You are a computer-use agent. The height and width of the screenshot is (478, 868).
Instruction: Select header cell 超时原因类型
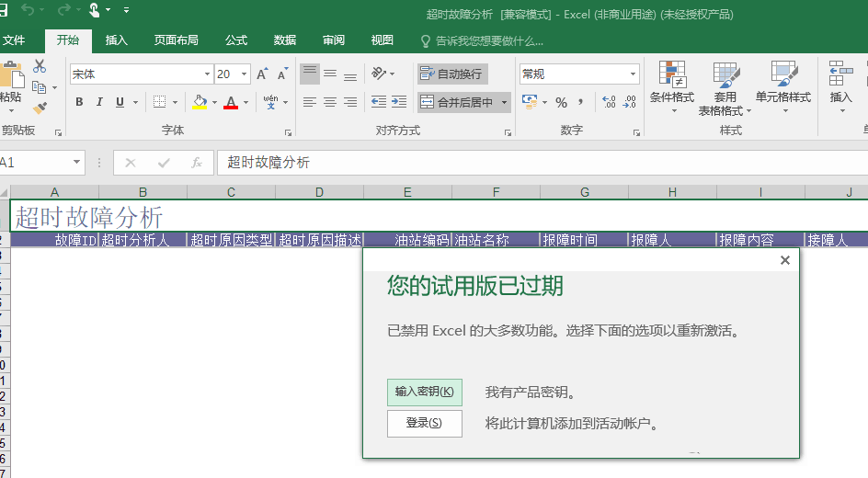(x=232, y=240)
